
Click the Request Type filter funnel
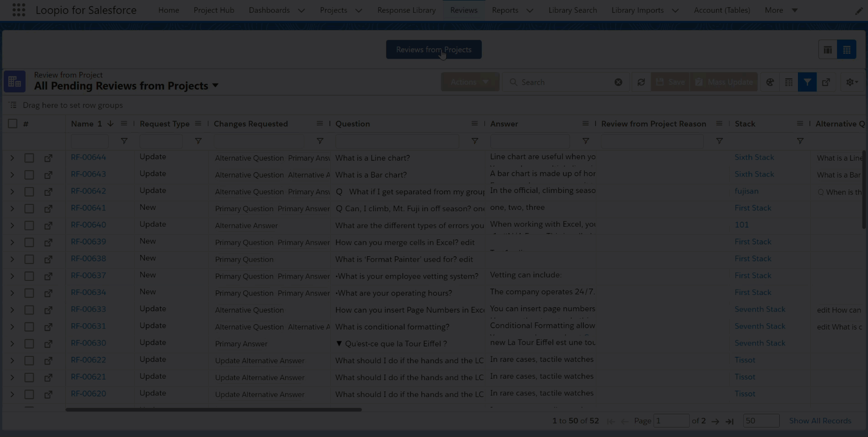click(x=198, y=141)
